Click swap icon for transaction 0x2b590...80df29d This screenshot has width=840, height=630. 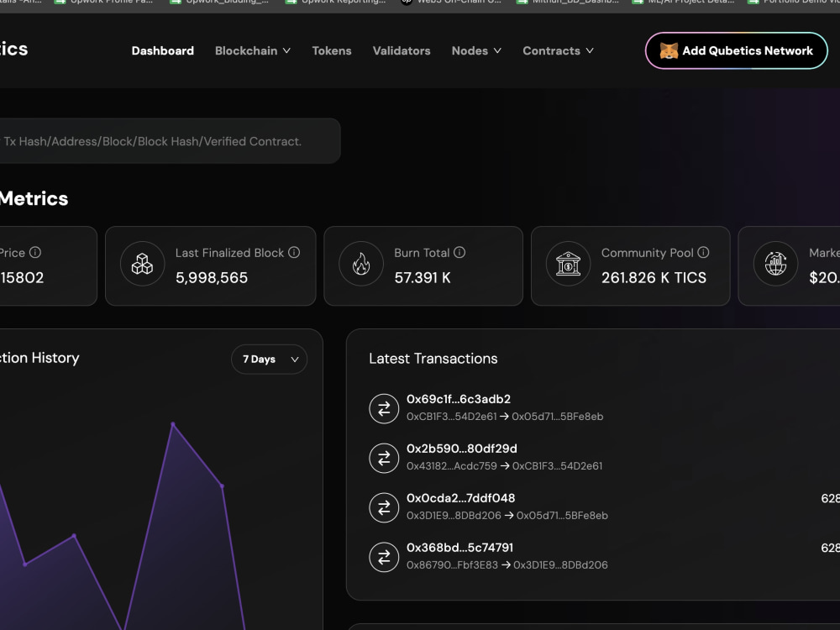[384, 458]
